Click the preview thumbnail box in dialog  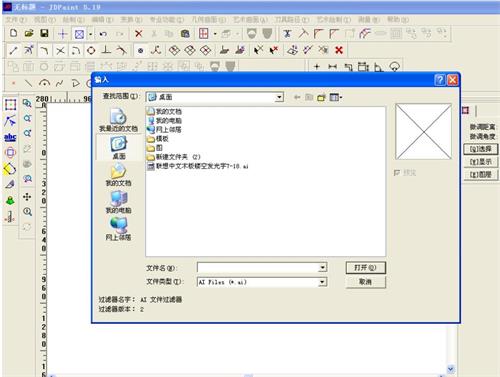[x=423, y=132]
